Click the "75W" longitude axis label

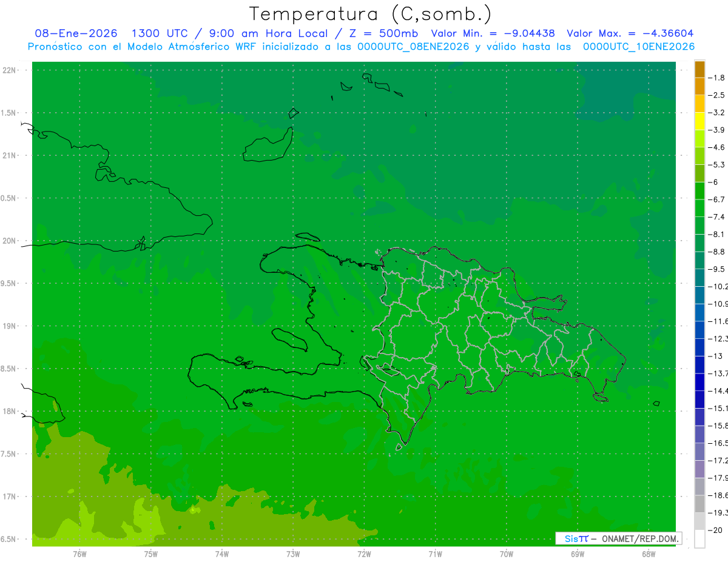pos(150,554)
